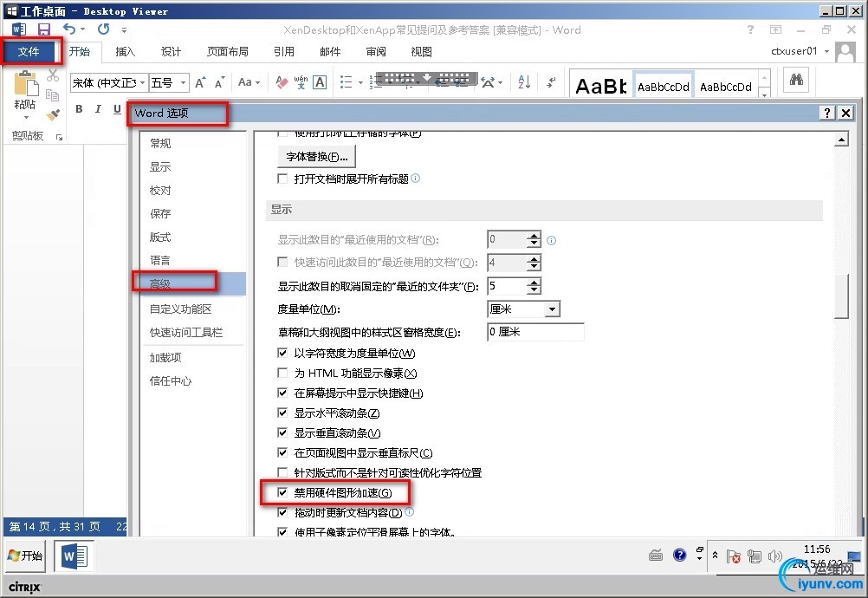
Task: Open the 文件 tab
Action: pyautogui.click(x=29, y=51)
